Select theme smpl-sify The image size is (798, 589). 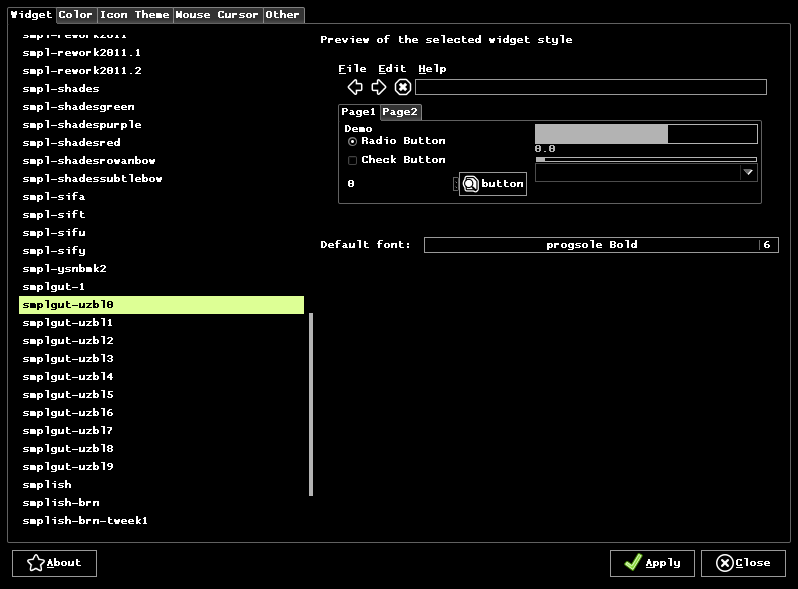click(x=161, y=251)
